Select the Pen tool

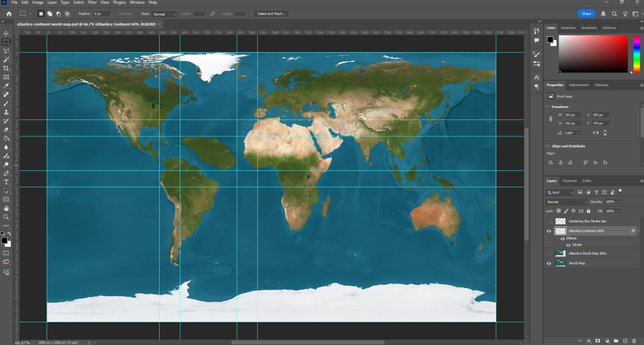click(6, 173)
